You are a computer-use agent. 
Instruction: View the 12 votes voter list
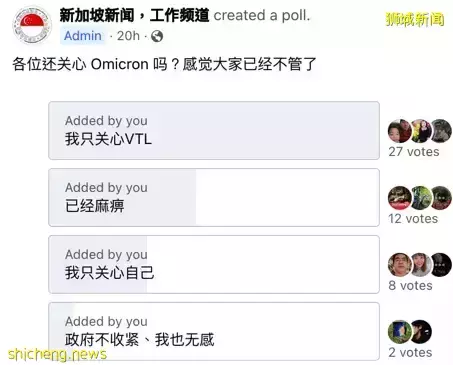tap(413, 219)
